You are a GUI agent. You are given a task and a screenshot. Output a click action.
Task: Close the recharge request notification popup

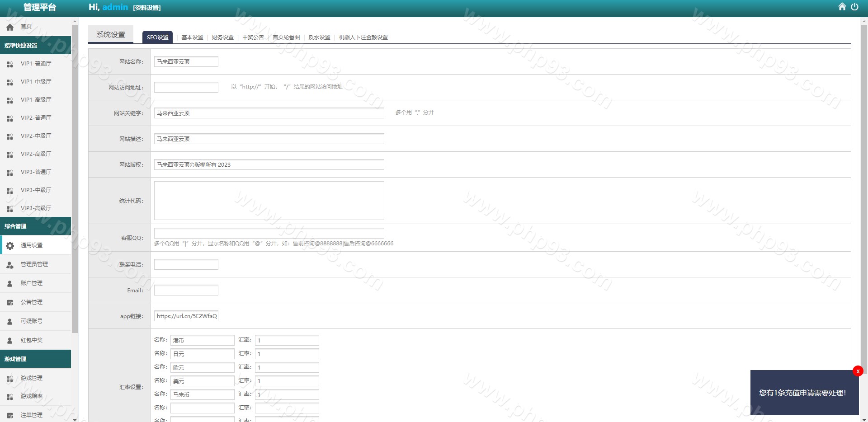(858, 371)
